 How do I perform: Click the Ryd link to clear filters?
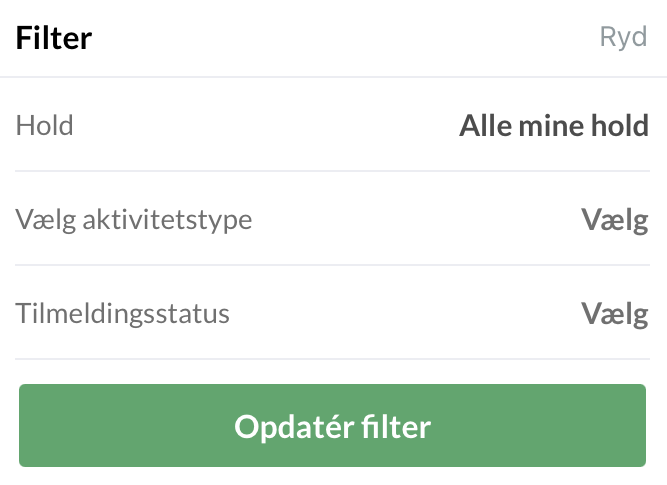[623, 38]
